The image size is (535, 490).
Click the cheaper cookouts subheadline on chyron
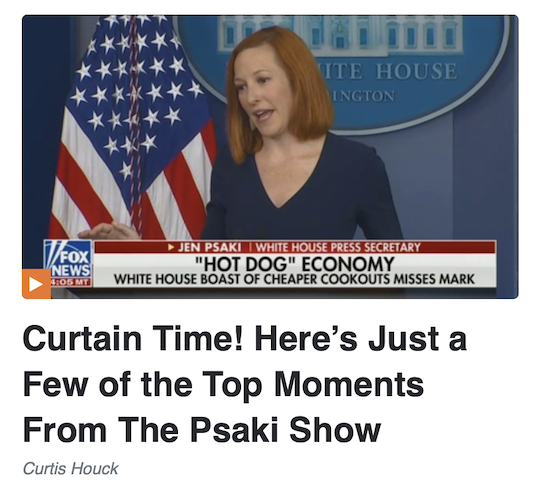coord(294,279)
